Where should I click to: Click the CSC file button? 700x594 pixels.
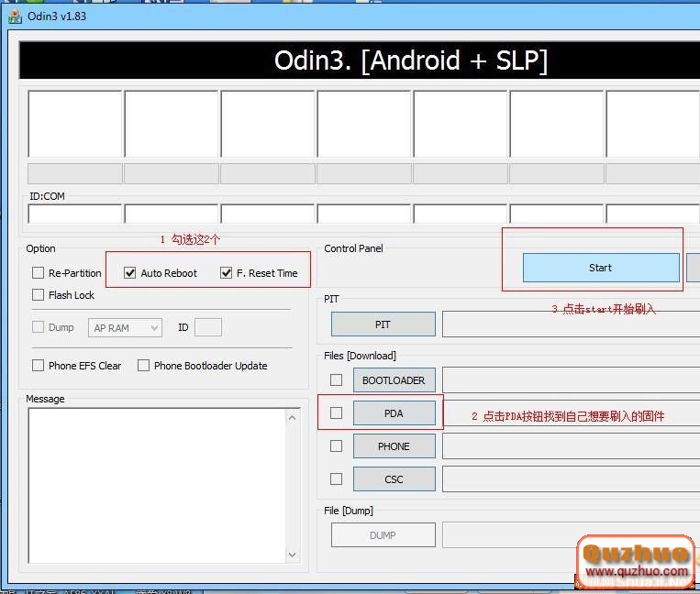point(394,479)
